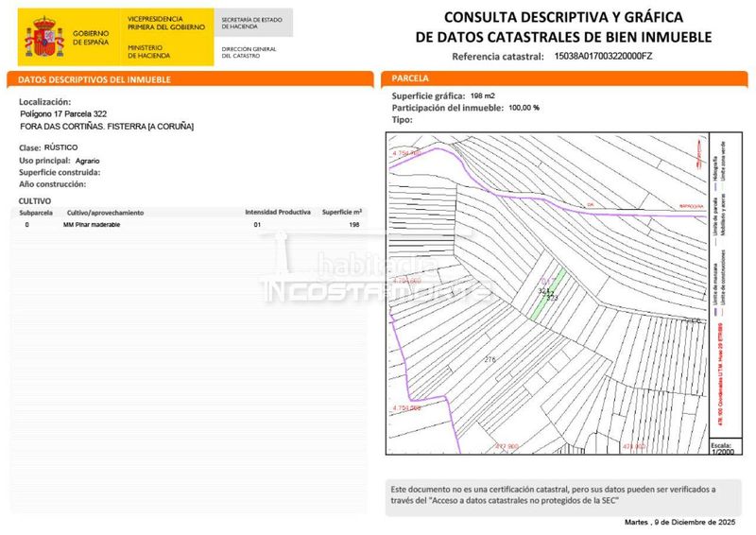The width and height of the screenshot is (756, 535).
Task: Click subparcela value '0' in crop row
Action: coord(27,225)
